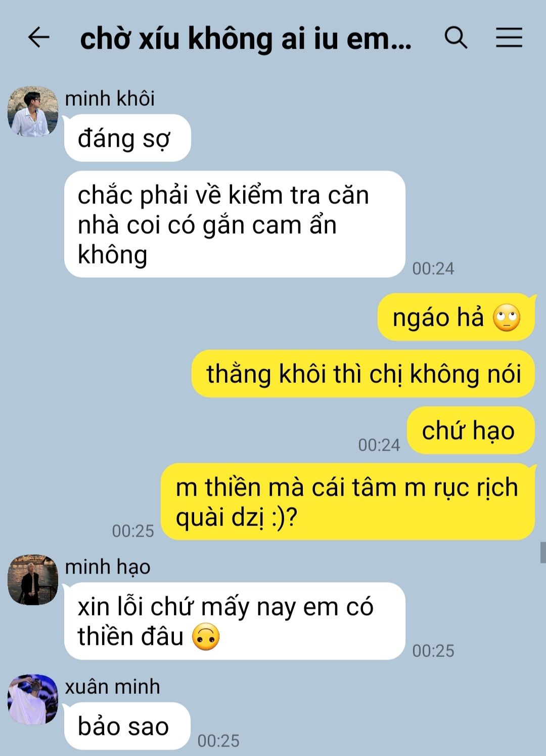
Task: Tap the rolling-eyes emoji in 'ngáo hả'
Action: point(507,318)
